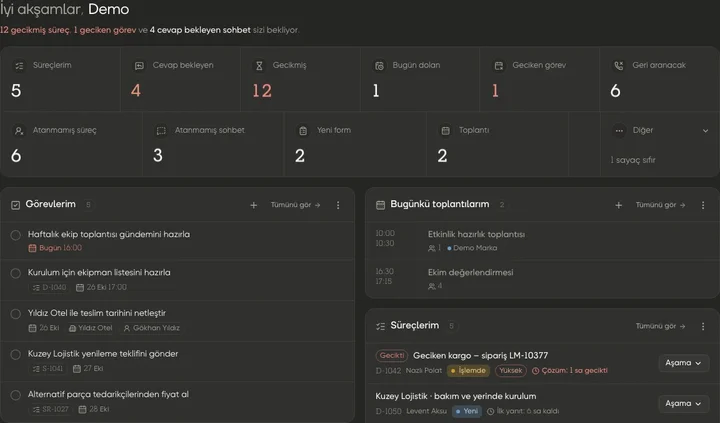The image size is (720, 423).
Task: Click the İşlemde status badge
Action: point(468,371)
